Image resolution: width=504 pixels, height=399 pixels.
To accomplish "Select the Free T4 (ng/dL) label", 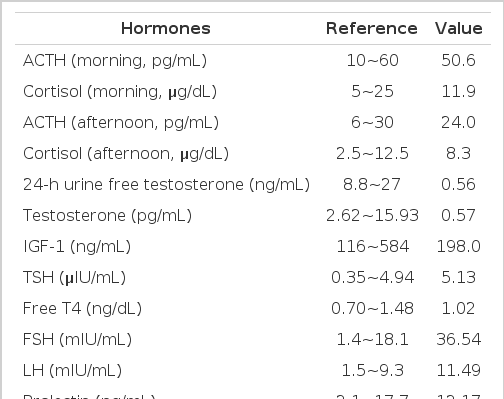I will click(x=82, y=309).
